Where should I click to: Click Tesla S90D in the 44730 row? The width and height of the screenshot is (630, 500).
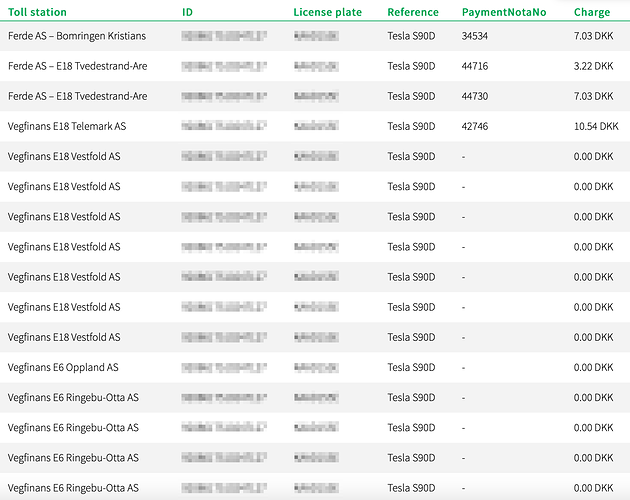coord(411,96)
